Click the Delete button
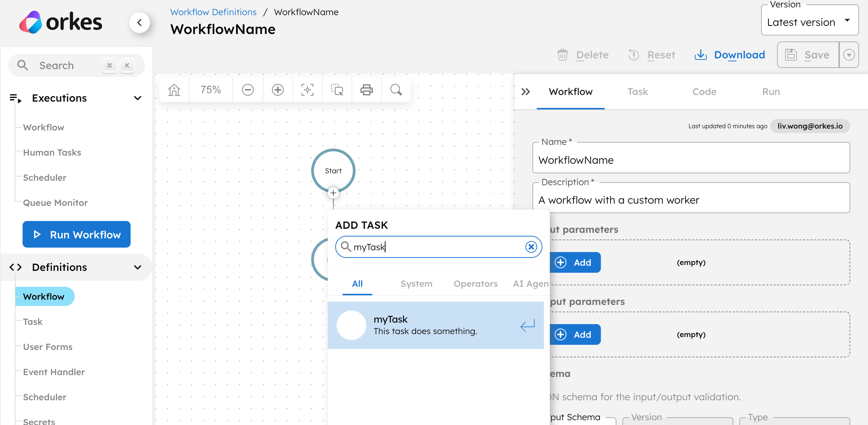Screen dimensions: 868x425 (583, 55)
